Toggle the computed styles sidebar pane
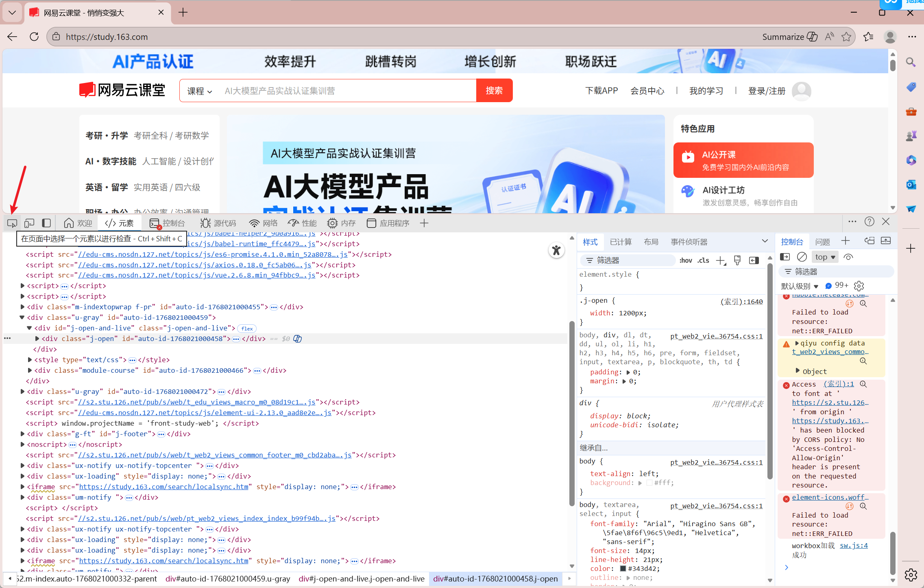Screen dimensions: 924x588 754,260
